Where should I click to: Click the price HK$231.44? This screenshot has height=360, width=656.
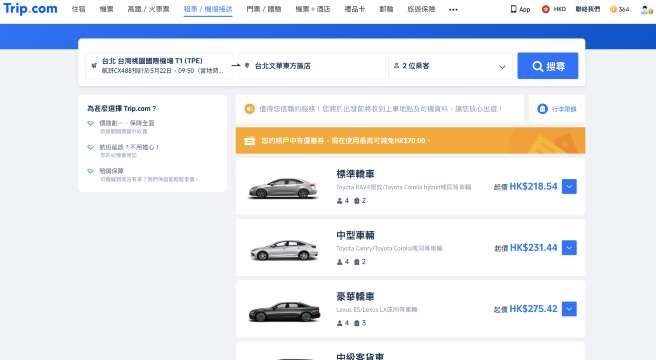pos(533,247)
